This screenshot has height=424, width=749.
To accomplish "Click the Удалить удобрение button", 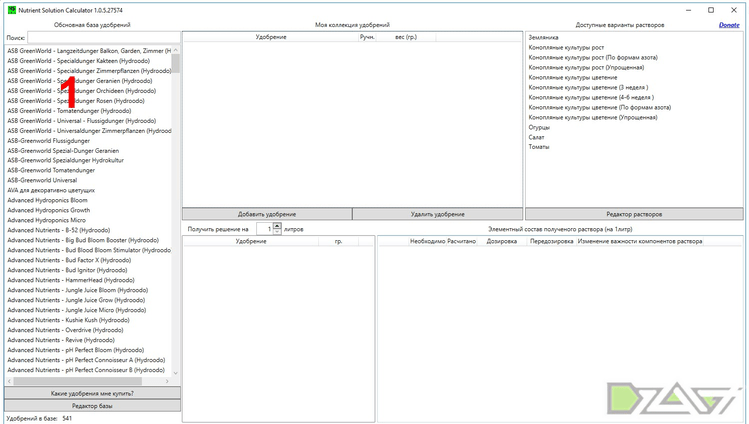I will [x=438, y=214].
